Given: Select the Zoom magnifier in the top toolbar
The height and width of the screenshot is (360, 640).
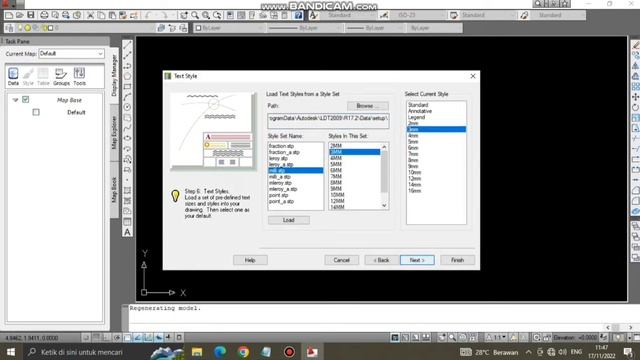Looking at the screenshot, I should coord(195,16).
